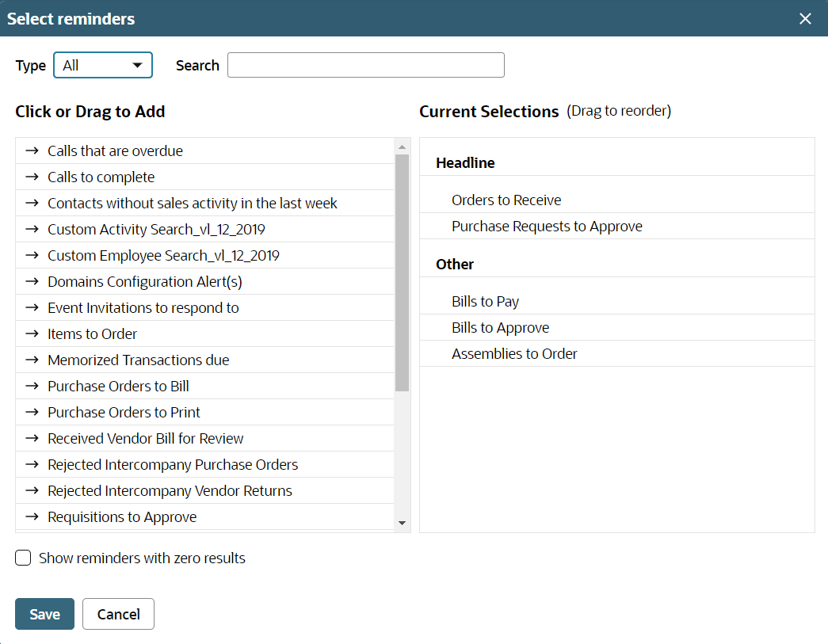Select Orders to Receive in Current Selections
Viewport: 828px width, 644px height.
[506, 200]
